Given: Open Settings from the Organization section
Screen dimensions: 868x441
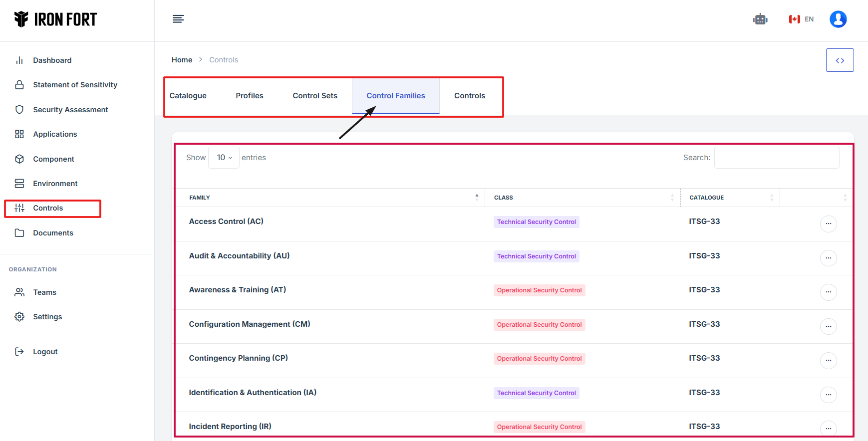Looking at the screenshot, I should [x=47, y=317].
